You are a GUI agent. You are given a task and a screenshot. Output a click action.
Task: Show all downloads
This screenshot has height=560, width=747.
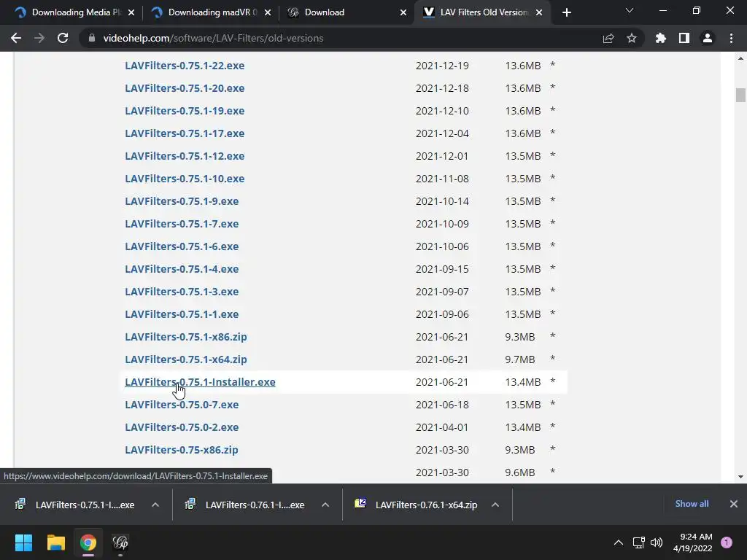pos(692,504)
